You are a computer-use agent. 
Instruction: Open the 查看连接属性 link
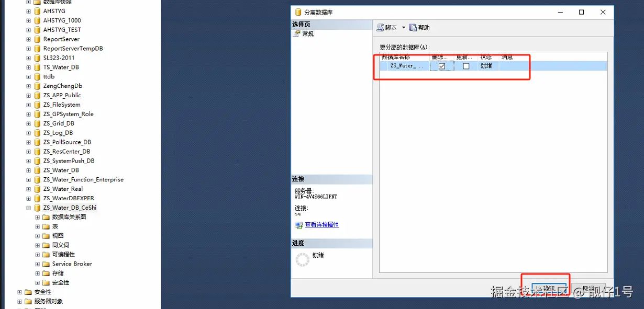[322, 225]
